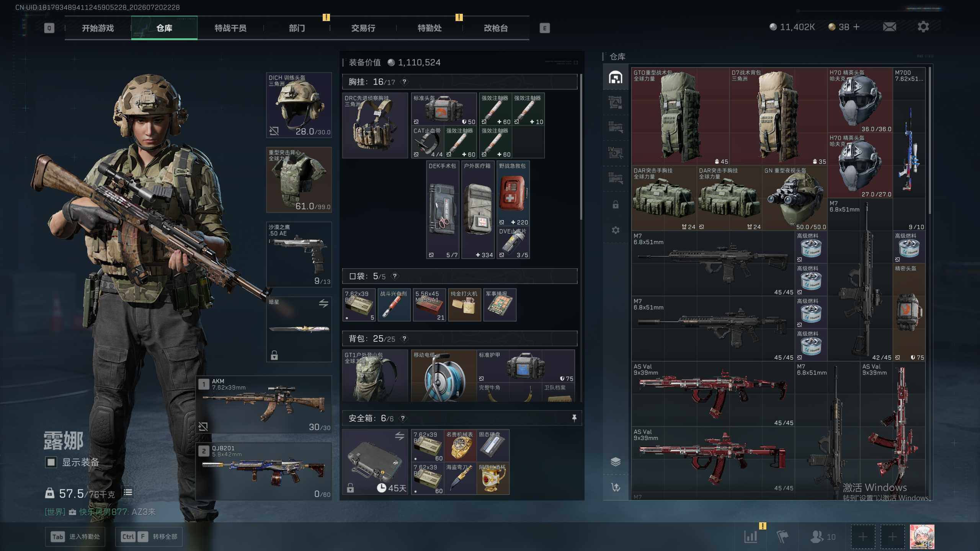Select the IV-tier warehouse filter icon

[616, 152]
